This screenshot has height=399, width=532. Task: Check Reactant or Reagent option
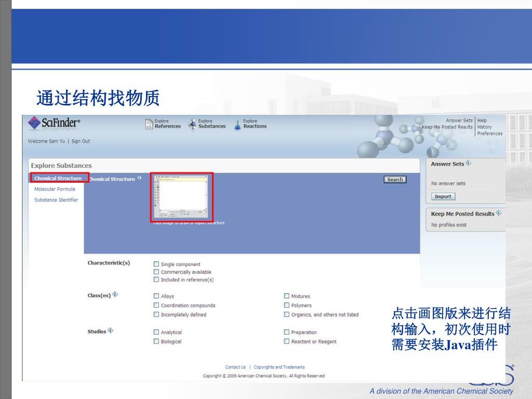point(287,341)
